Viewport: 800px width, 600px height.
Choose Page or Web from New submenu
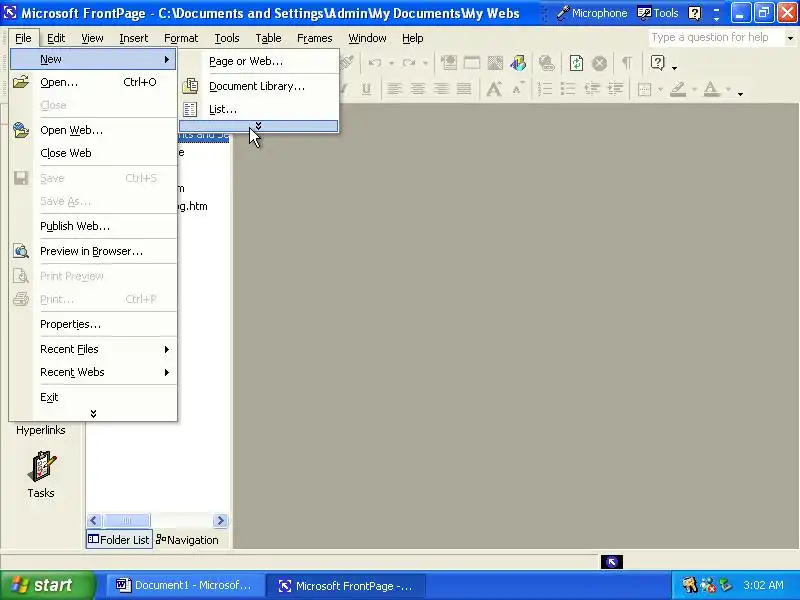pos(259,61)
